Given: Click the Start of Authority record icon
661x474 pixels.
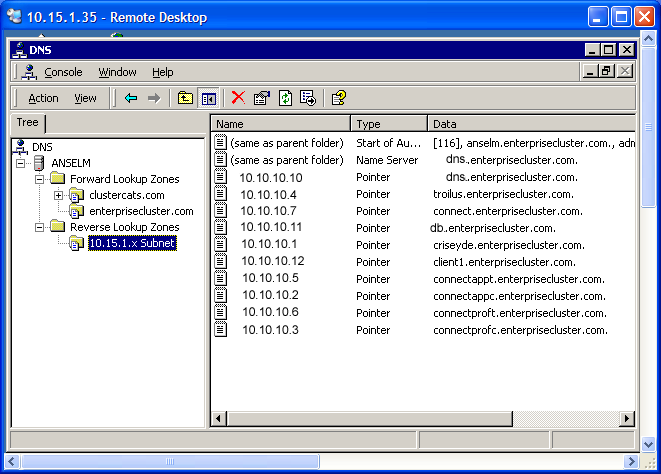Looking at the screenshot, I should tap(220, 143).
